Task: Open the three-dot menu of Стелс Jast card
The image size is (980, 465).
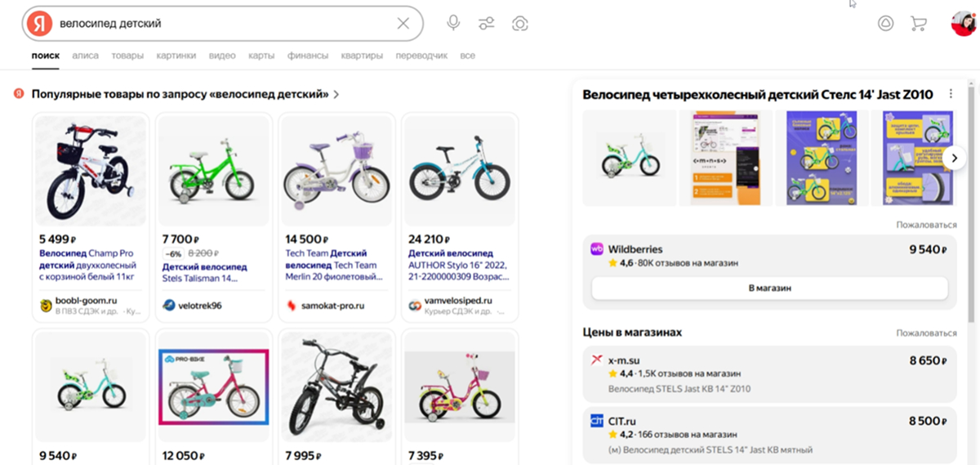Action: point(951,94)
